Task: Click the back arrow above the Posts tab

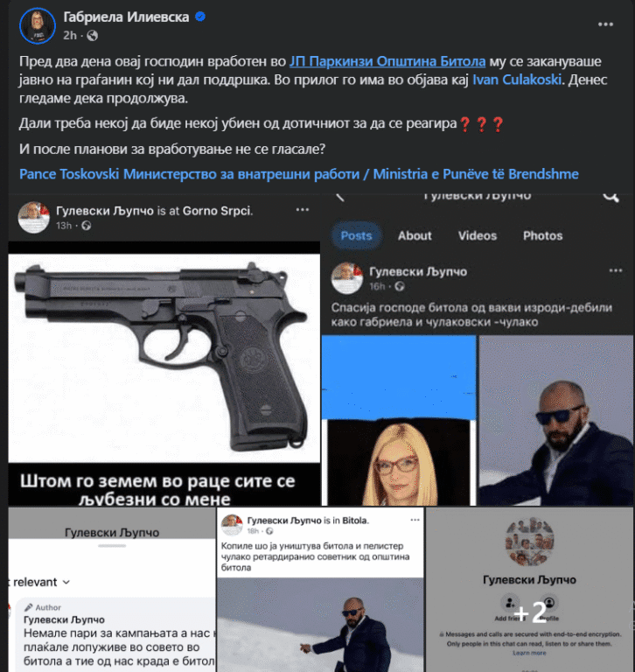Action: tap(339, 197)
